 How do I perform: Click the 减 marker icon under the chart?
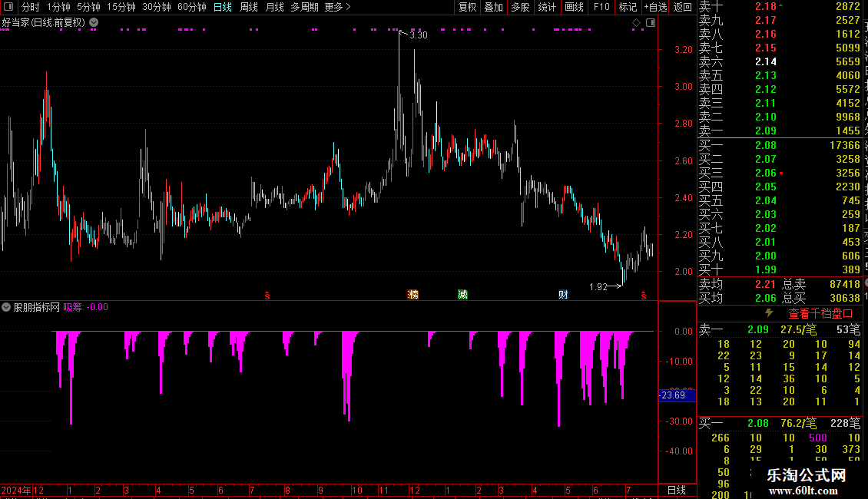[462, 294]
